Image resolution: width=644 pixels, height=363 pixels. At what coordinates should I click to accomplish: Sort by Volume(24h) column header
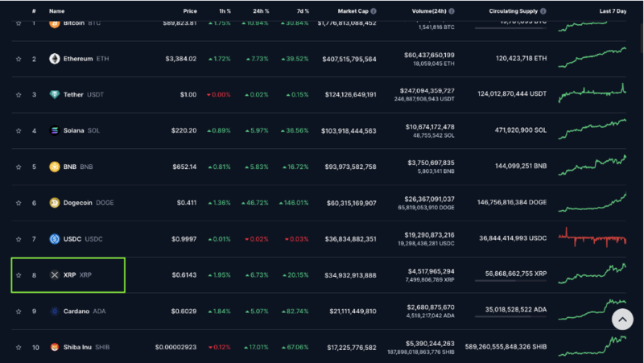click(429, 11)
